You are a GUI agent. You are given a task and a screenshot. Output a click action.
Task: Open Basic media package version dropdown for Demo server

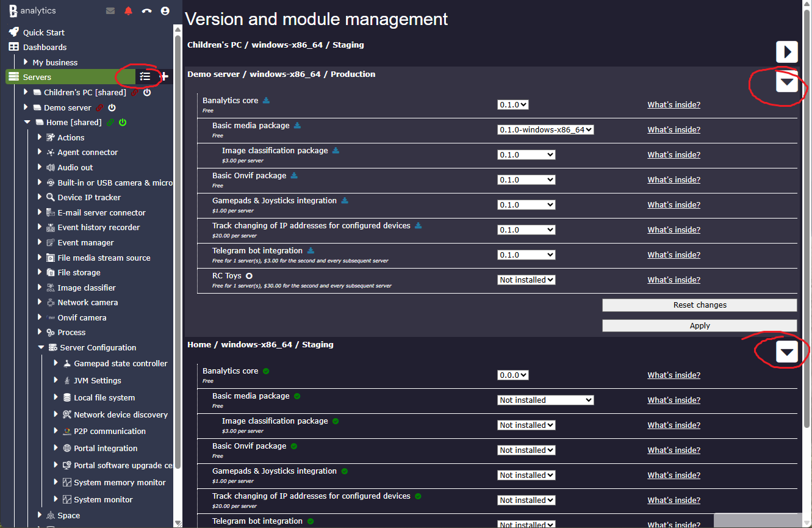[x=545, y=130]
